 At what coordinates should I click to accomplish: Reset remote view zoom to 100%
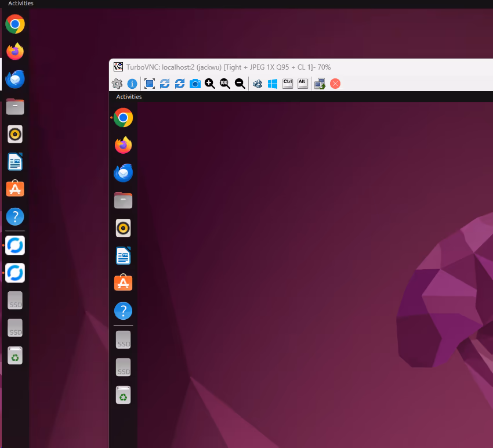(x=224, y=84)
